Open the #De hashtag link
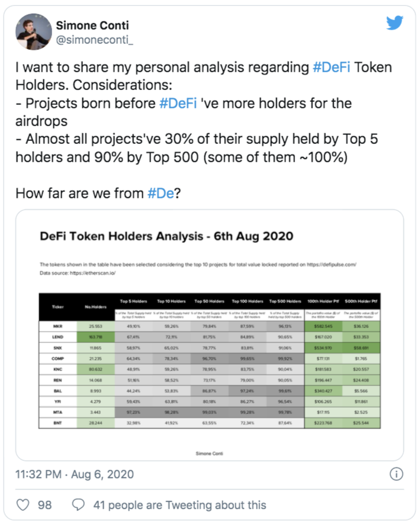Image resolution: width=420 pixels, height=524 pixels. 161,193
